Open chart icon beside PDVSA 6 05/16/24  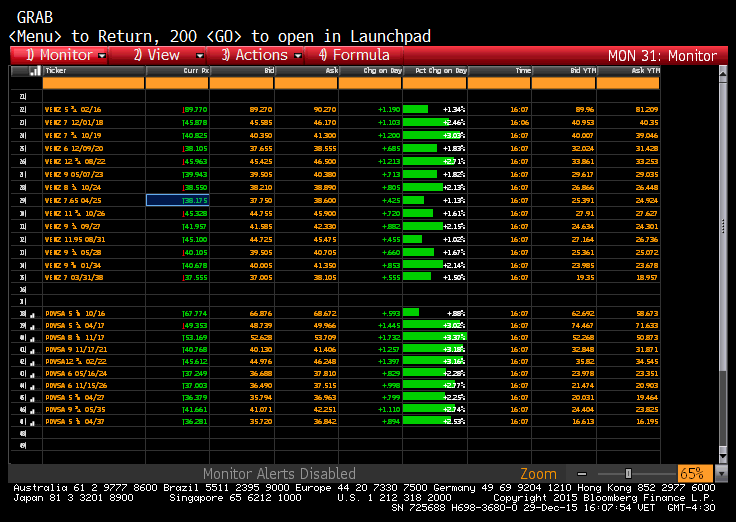[x=32, y=375]
